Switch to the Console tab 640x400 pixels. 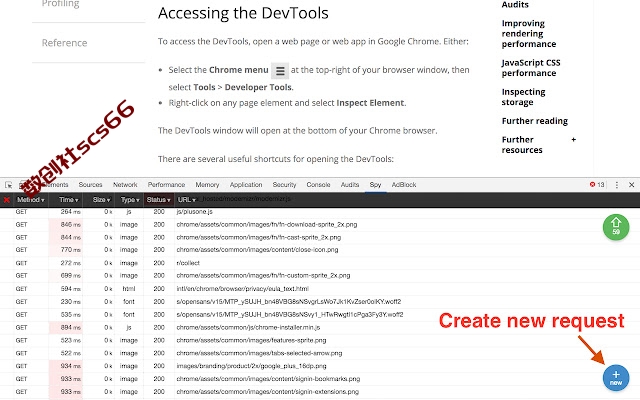point(318,185)
